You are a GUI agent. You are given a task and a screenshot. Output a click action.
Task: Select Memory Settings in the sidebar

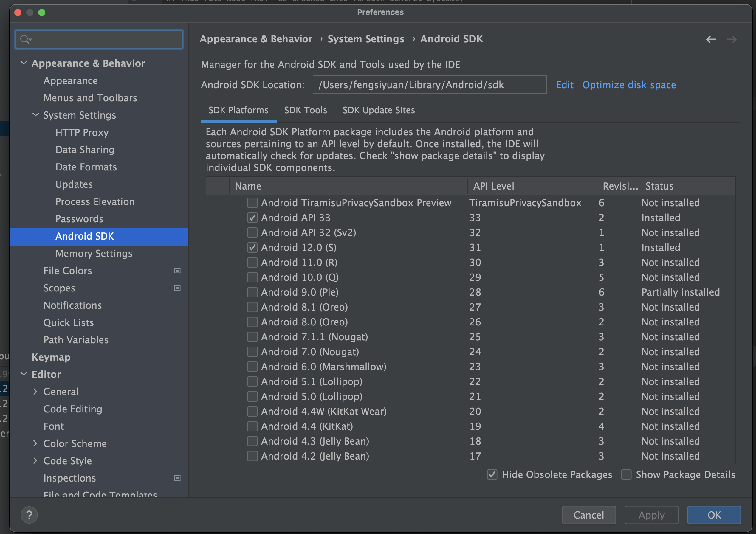94,254
